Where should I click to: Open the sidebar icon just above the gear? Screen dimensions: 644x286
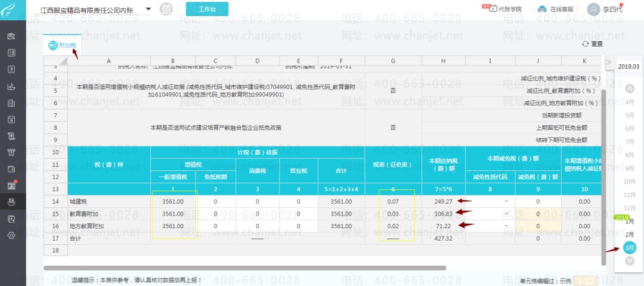pyautogui.click(x=11, y=219)
